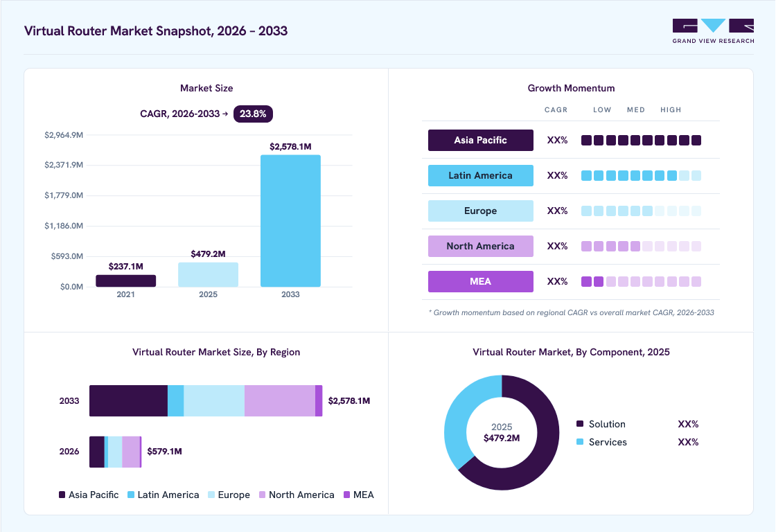Click the MEA momentum indicator squares

pyautogui.click(x=641, y=282)
